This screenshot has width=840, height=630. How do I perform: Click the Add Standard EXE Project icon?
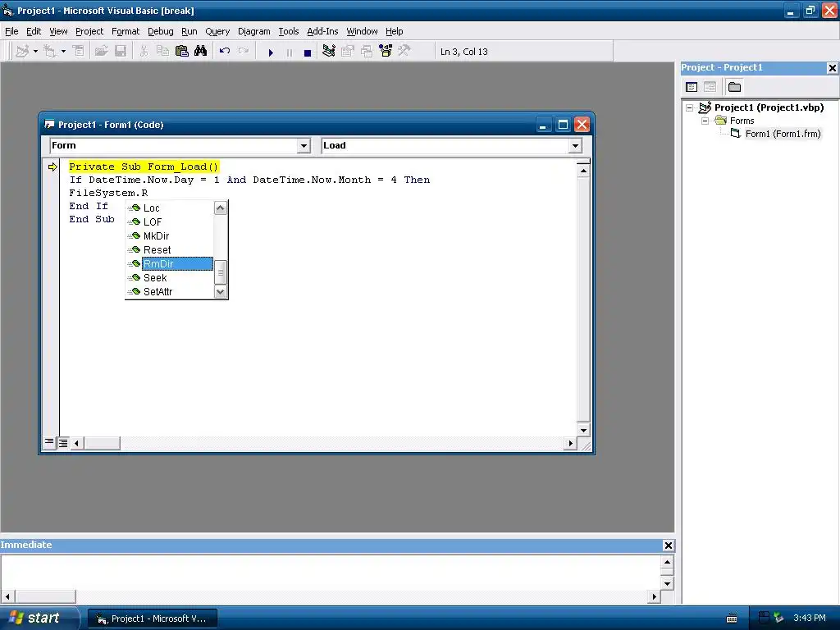pyautogui.click(x=22, y=52)
